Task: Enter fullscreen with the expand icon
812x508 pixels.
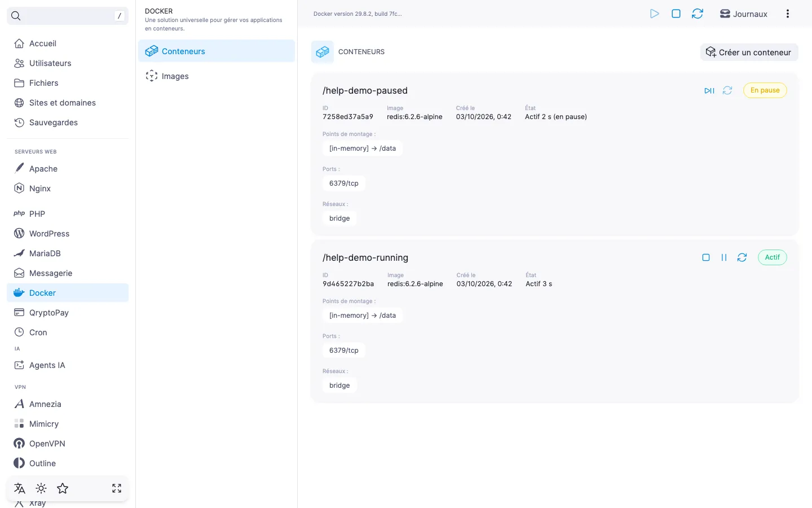Action: click(117, 488)
